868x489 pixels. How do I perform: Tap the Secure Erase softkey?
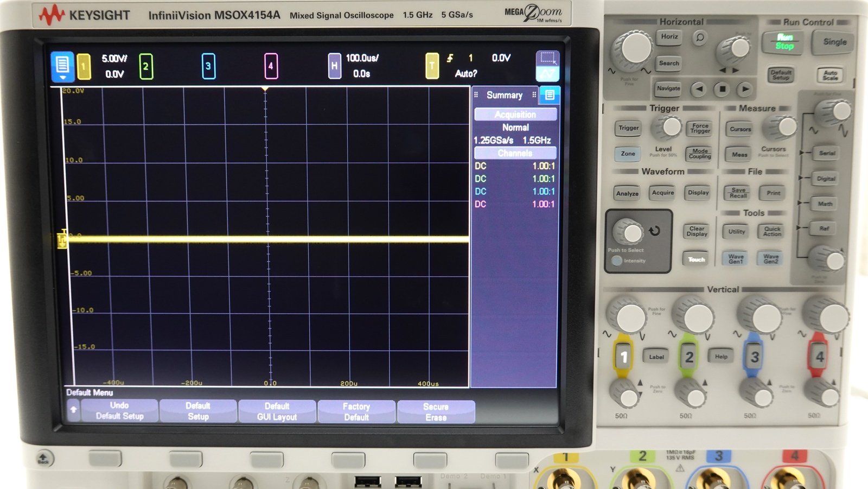point(436,412)
